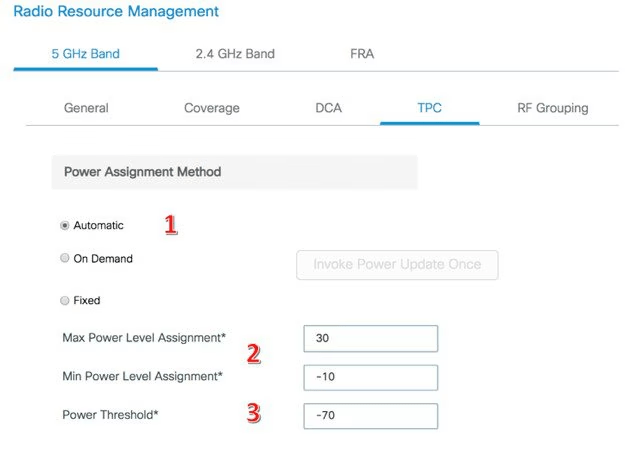Choose the On Demand radio button
This screenshot has width=625, height=456.
point(65,259)
